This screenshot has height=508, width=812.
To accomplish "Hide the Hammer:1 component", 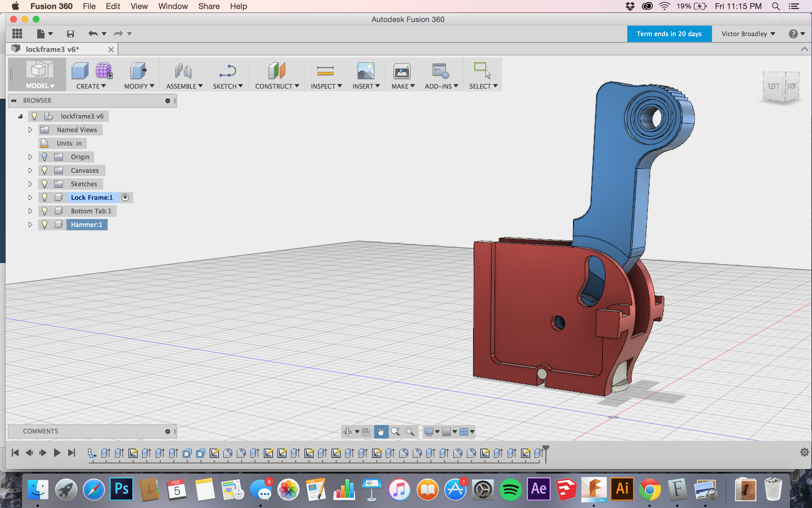I will coord(44,224).
